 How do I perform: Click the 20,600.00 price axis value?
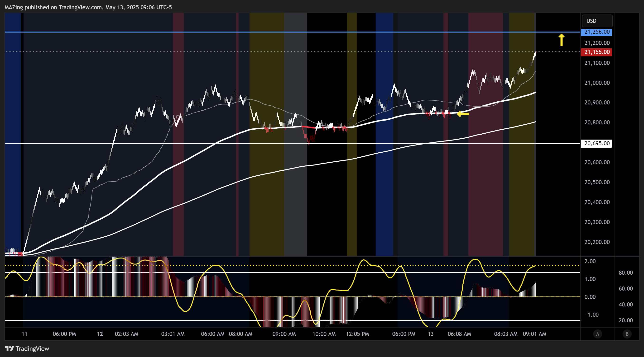[x=597, y=163]
